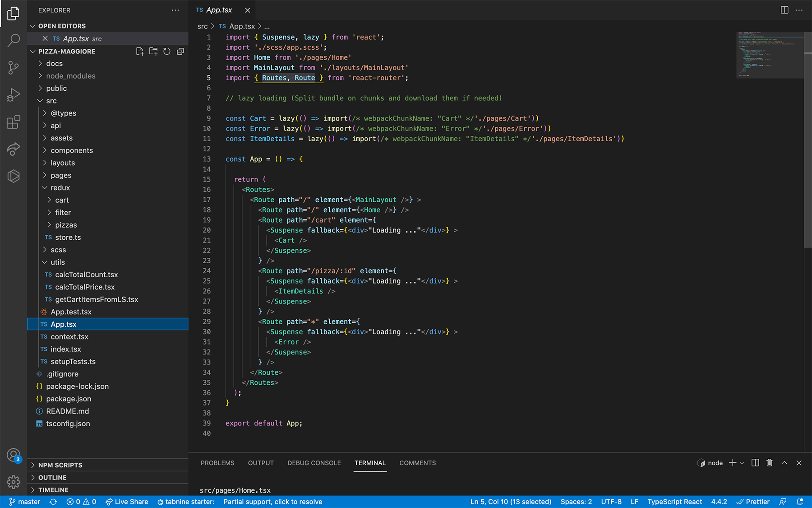This screenshot has height=508, width=812.
Task: Expand the components folder
Action: pyautogui.click(x=107, y=150)
